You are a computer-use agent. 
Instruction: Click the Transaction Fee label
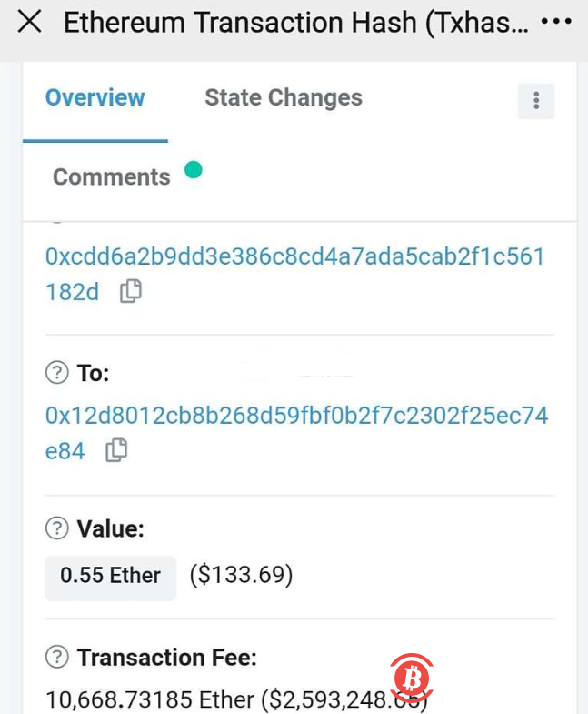tap(167, 657)
